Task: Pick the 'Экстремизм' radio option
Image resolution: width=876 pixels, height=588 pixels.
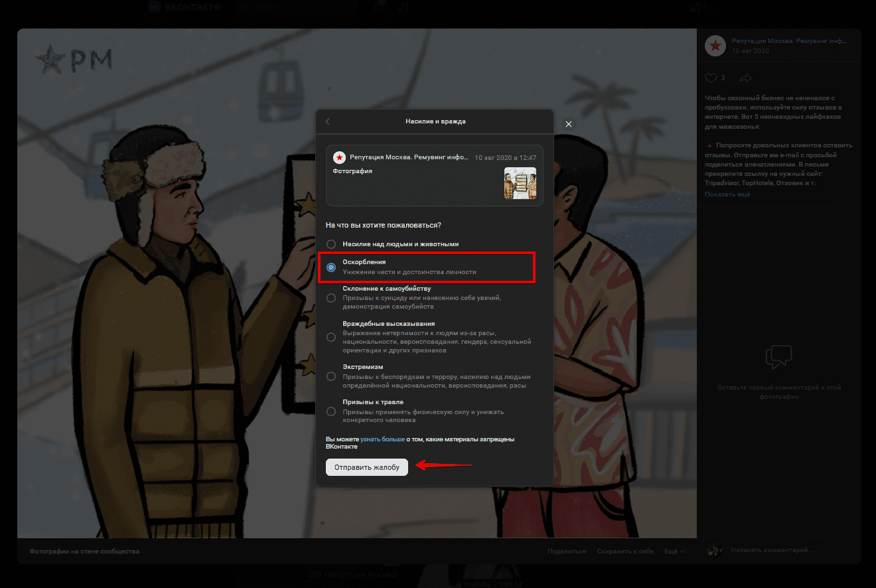Action: coord(331,376)
